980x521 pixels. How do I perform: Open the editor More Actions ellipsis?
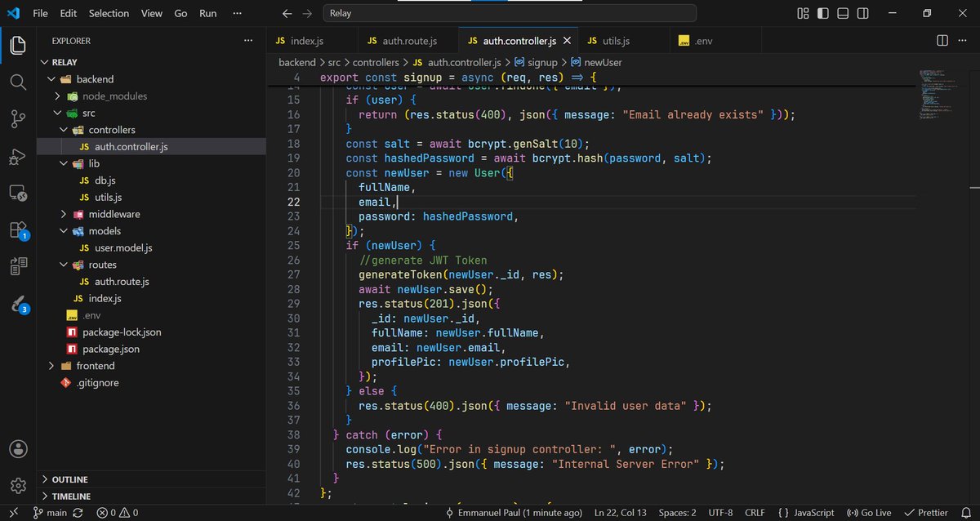[964, 41]
